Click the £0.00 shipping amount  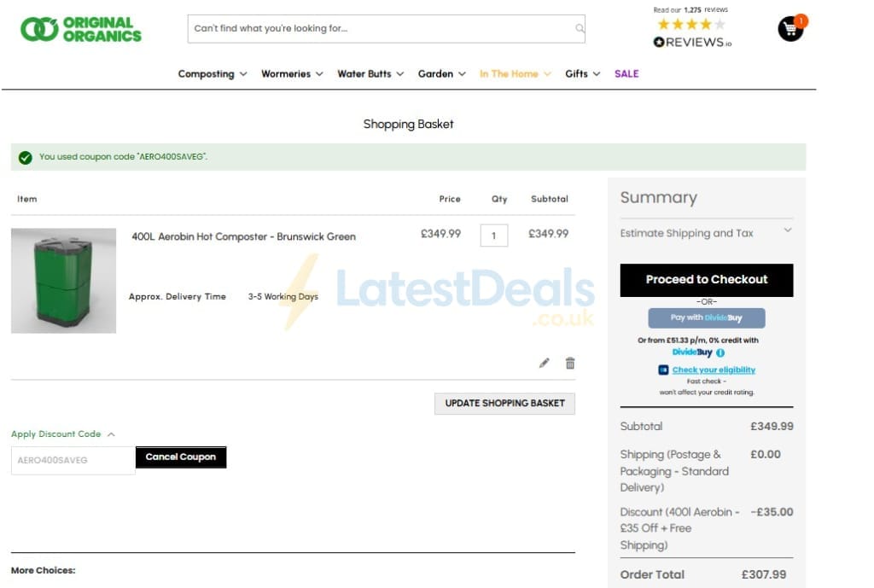tap(766, 455)
